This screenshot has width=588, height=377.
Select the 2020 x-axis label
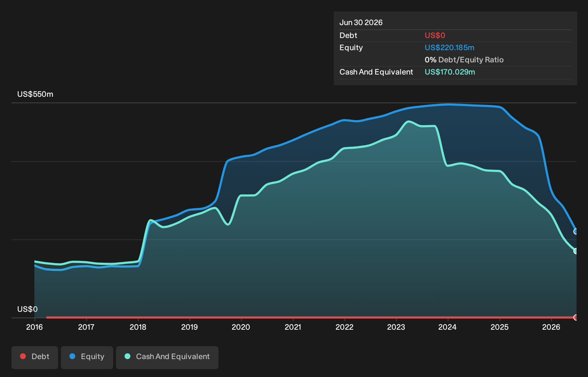point(241,327)
